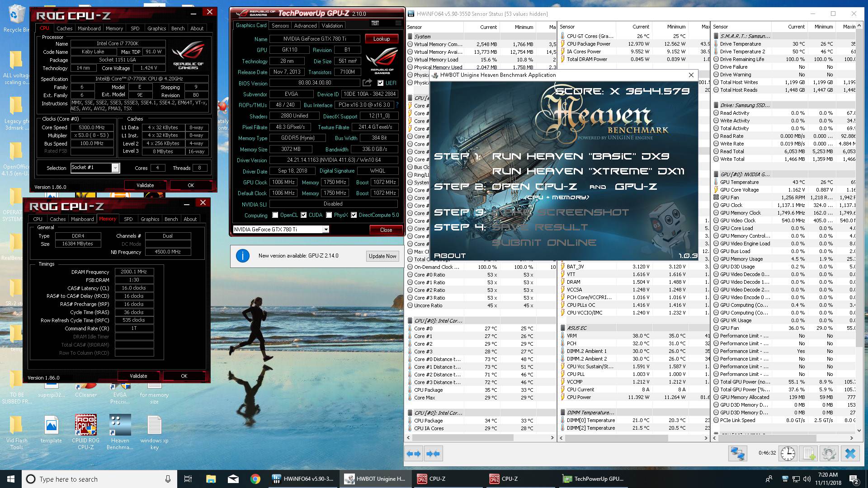Toggle UEFI checkbox in GPU-Z
The height and width of the screenshot is (488, 868).
[x=380, y=83]
